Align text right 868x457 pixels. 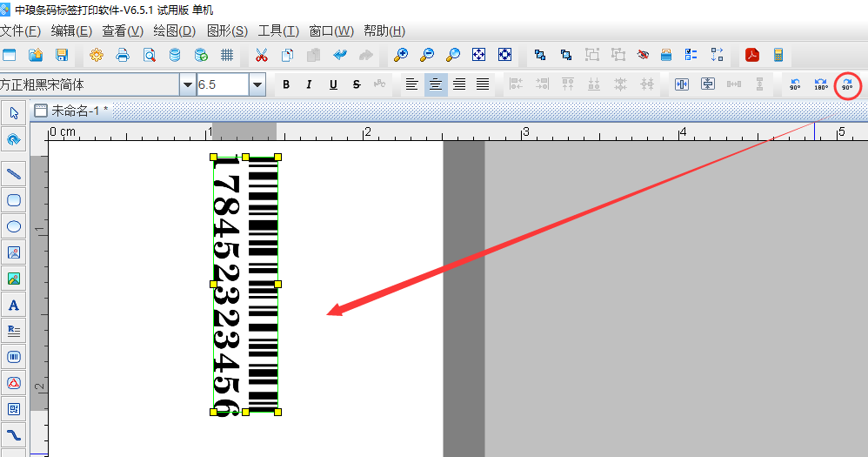click(459, 84)
